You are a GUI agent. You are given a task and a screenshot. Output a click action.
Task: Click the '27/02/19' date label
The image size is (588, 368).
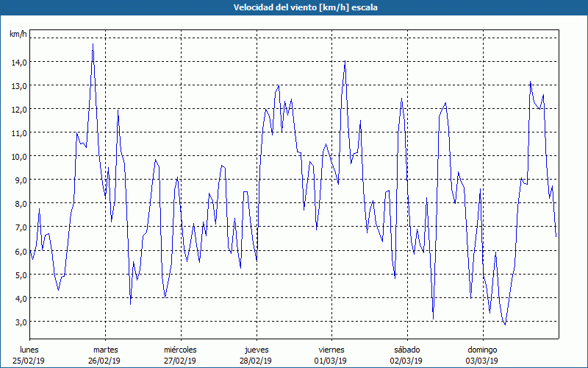[x=180, y=361]
